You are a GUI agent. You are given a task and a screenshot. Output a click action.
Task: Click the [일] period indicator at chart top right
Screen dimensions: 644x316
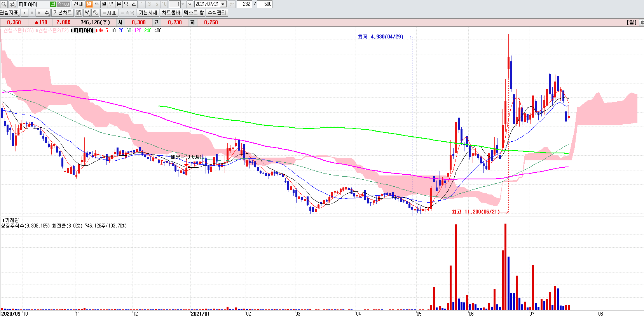tap(632, 23)
